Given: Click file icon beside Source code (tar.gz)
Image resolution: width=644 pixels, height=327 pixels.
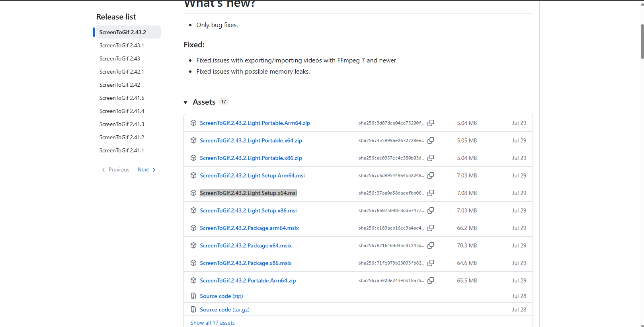Looking at the screenshot, I should (x=193, y=309).
